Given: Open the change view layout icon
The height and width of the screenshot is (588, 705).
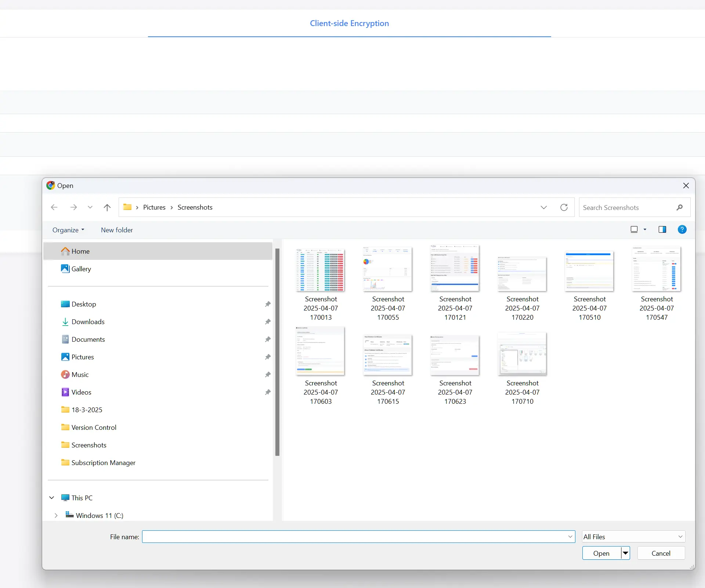Looking at the screenshot, I should [634, 230].
